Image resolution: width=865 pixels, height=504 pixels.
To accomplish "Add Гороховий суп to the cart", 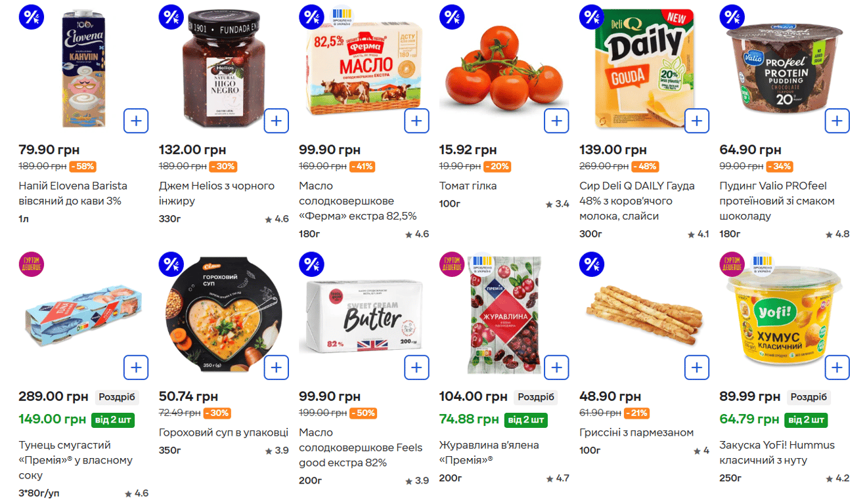I will [x=276, y=367].
